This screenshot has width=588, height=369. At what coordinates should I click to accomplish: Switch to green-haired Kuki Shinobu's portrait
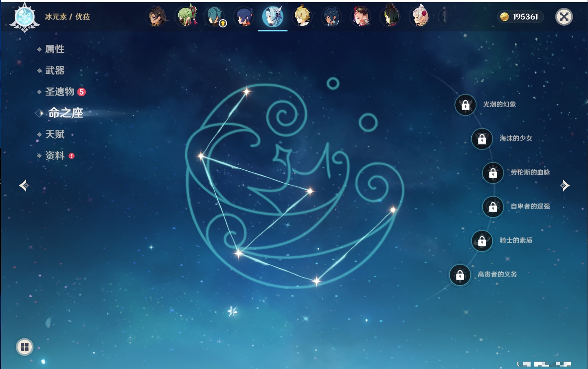(x=186, y=17)
